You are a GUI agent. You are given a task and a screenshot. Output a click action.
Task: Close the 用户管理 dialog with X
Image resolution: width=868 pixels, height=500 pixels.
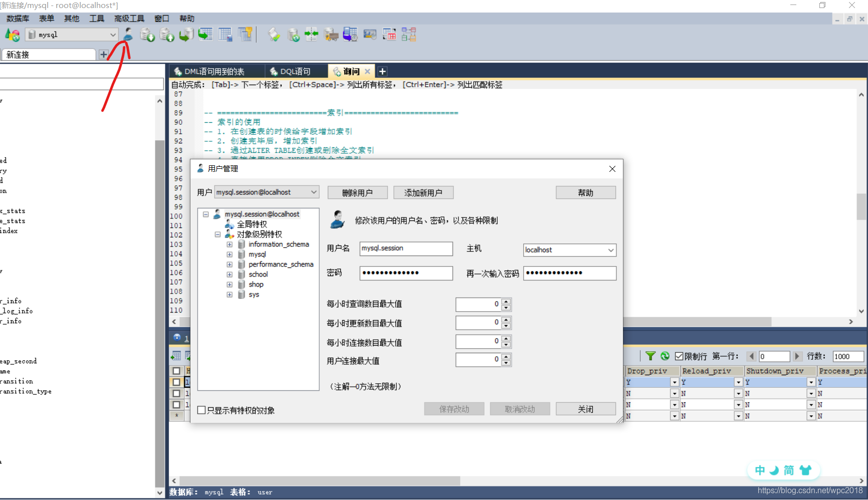(x=612, y=169)
